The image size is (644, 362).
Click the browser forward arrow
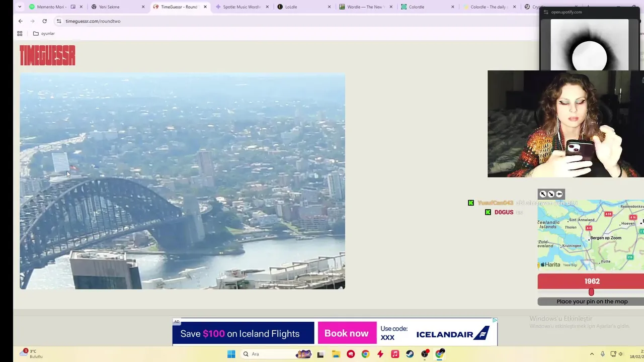(x=32, y=21)
